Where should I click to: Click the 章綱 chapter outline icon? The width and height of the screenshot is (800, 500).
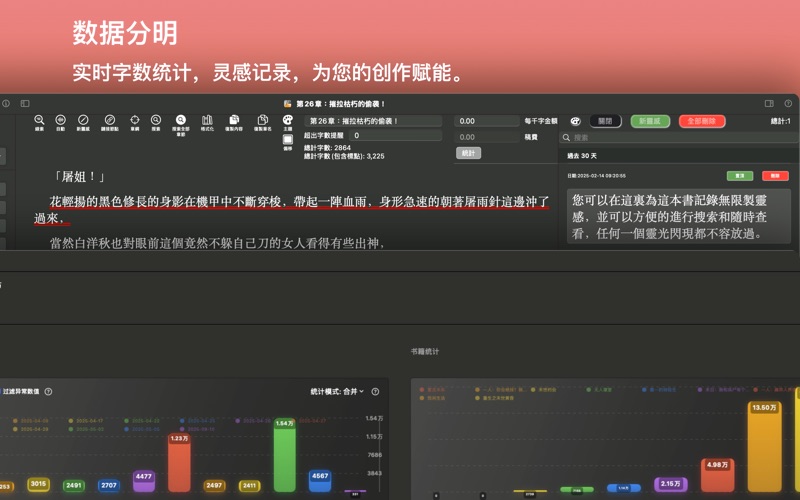point(134,120)
